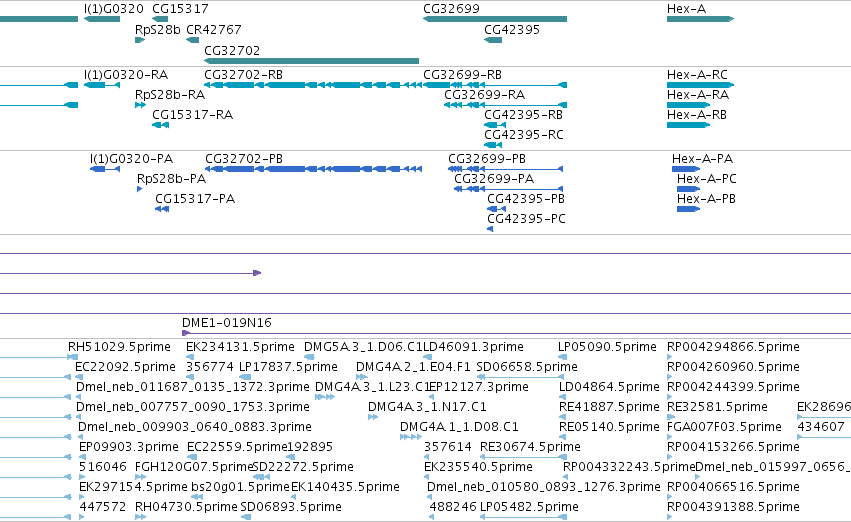Open transcript RpS28b-RA

coord(170,95)
